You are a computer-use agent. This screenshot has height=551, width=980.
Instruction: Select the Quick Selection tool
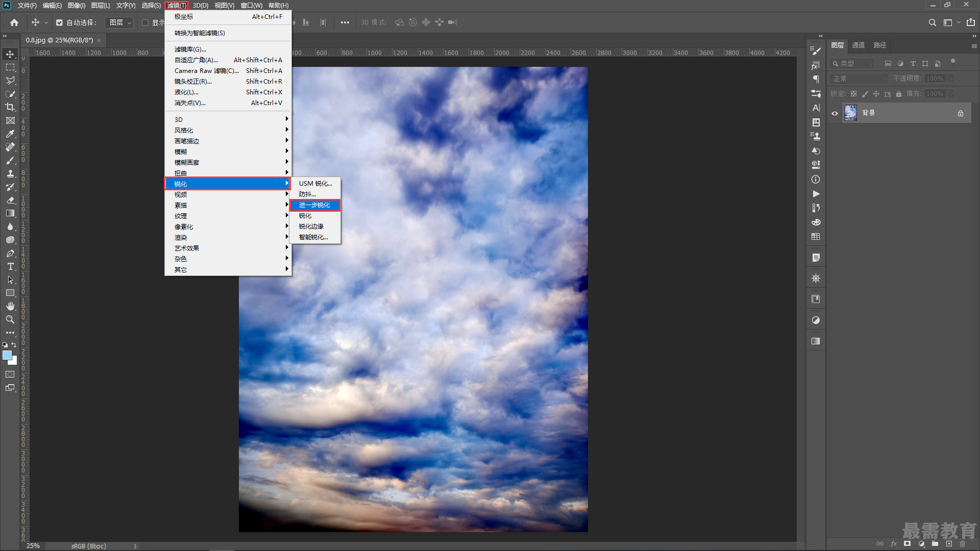pyautogui.click(x=10, y=94)
